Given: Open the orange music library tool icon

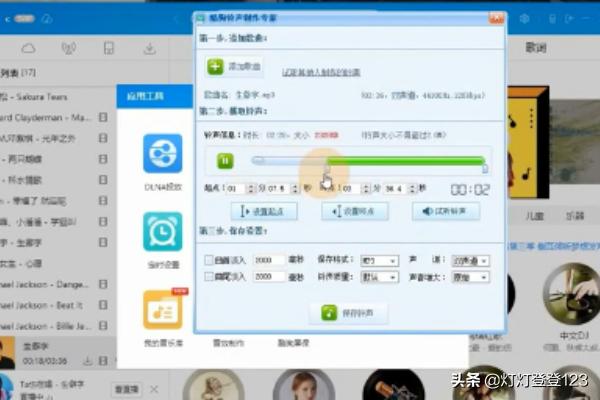Looking at the screenshot, I should 163,310.
